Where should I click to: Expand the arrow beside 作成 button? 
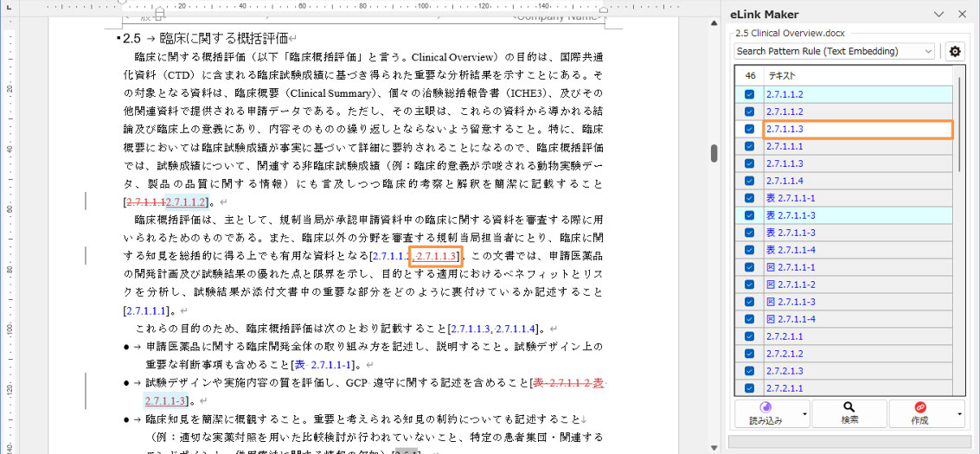pos(960,413)
